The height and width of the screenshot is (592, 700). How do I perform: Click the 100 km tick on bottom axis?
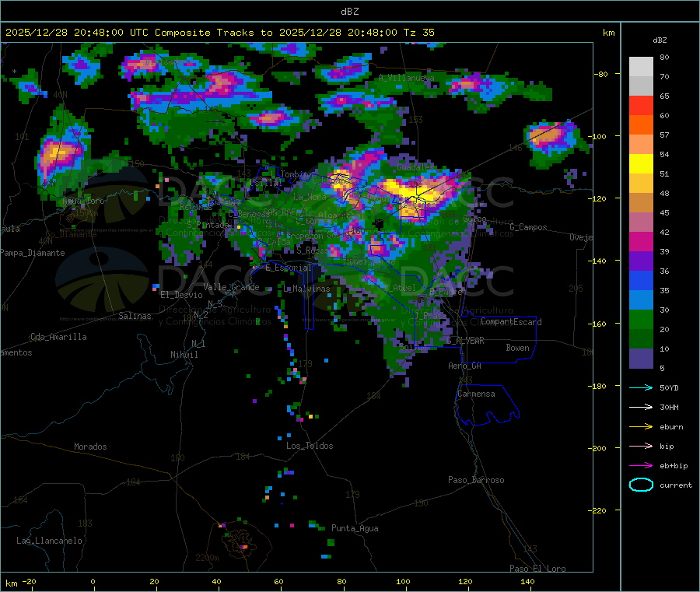(x=403, y=581)
